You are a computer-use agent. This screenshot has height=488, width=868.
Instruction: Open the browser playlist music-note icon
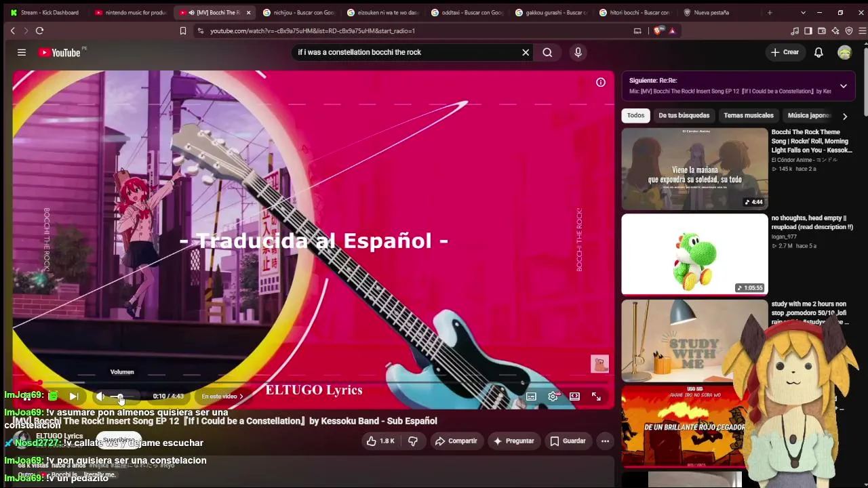[x=795, y=30]
